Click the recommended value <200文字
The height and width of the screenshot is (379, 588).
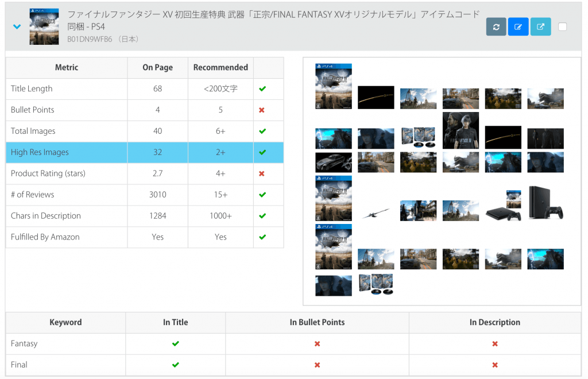[220, 89]
